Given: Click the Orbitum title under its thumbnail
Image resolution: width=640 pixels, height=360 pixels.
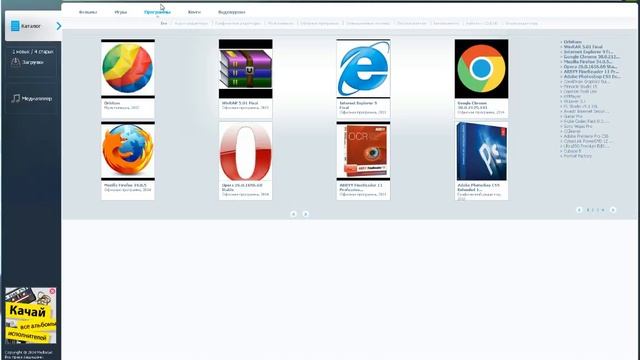Looking at the screenshot, I should point(112,103).
